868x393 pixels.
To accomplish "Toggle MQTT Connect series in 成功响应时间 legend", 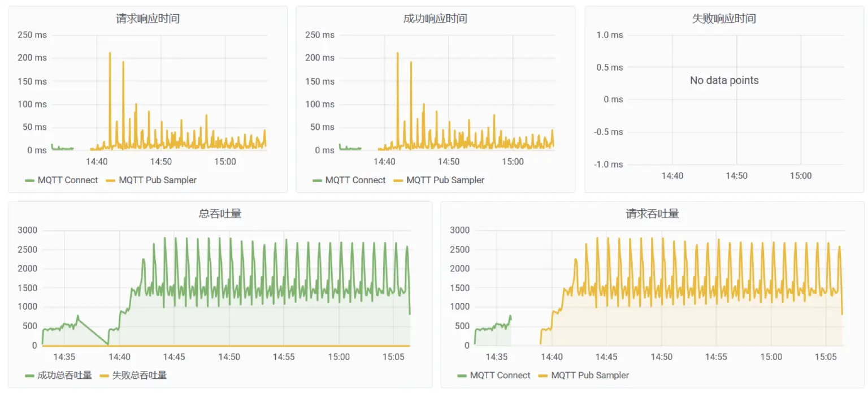I will pyautogui.click(x=355, y=180).
